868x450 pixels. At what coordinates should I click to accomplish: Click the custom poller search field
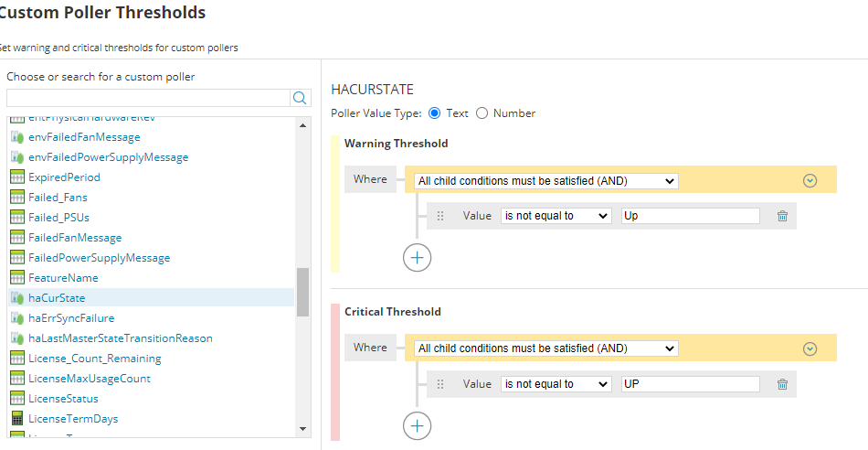148,98
